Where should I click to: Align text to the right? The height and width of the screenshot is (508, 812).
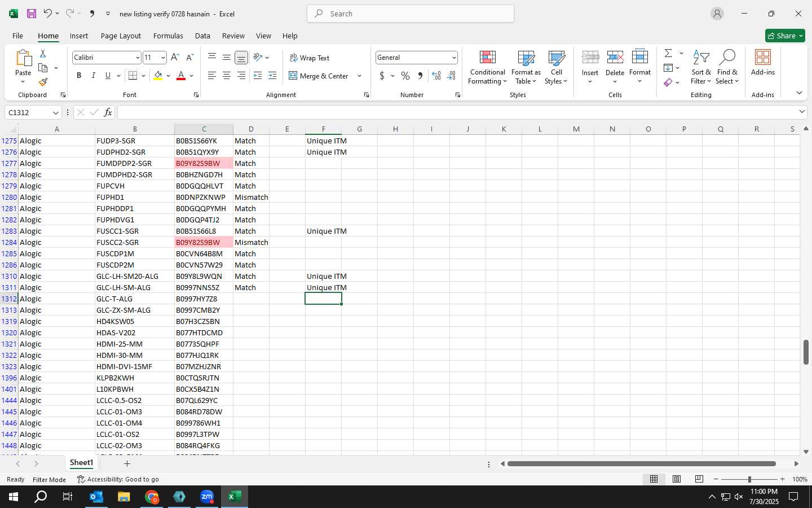tap(241, 76)
